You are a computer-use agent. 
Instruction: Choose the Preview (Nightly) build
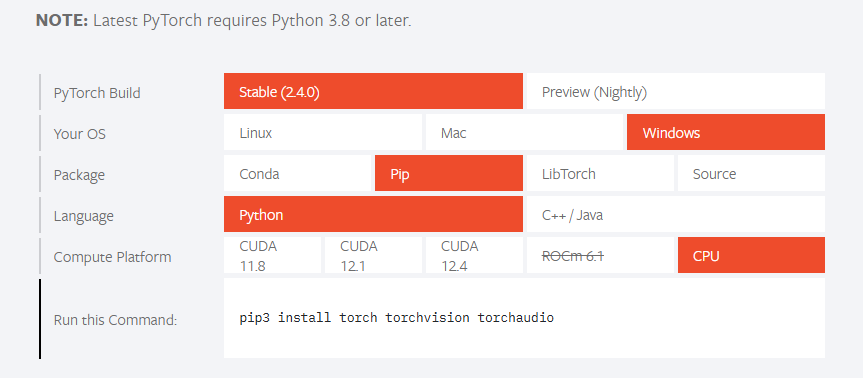676,91
